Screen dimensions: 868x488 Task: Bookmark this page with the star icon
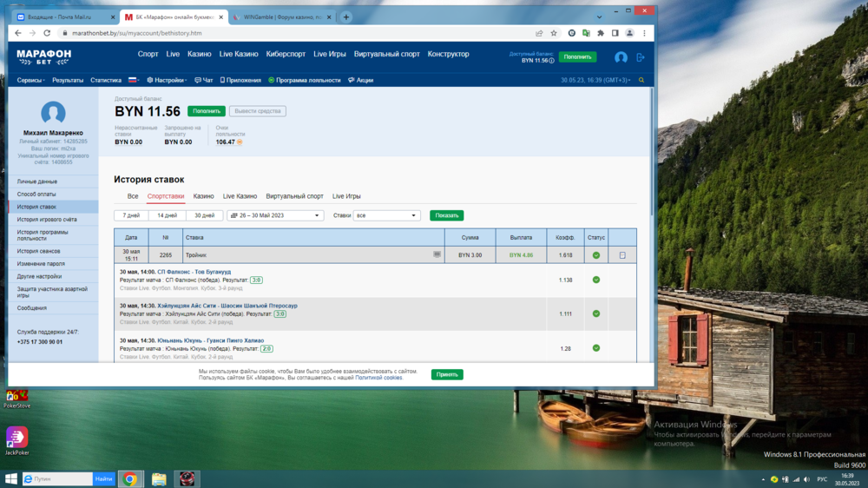point(554,33)
